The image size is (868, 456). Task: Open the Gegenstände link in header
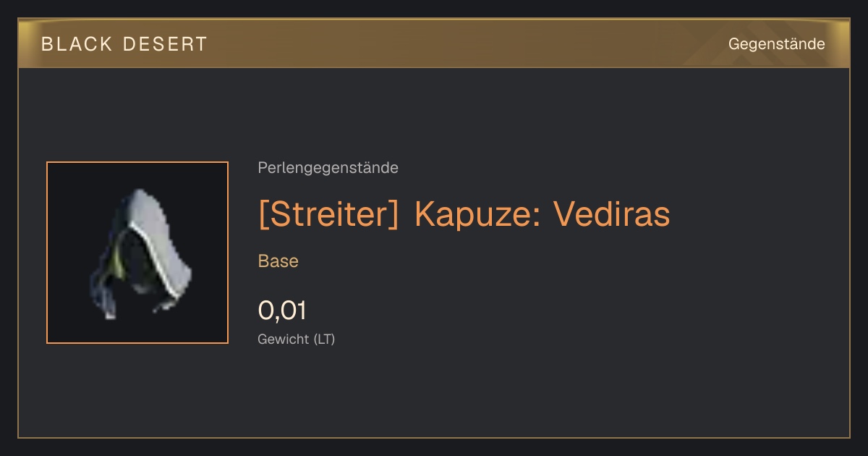(x=776, y=44)
